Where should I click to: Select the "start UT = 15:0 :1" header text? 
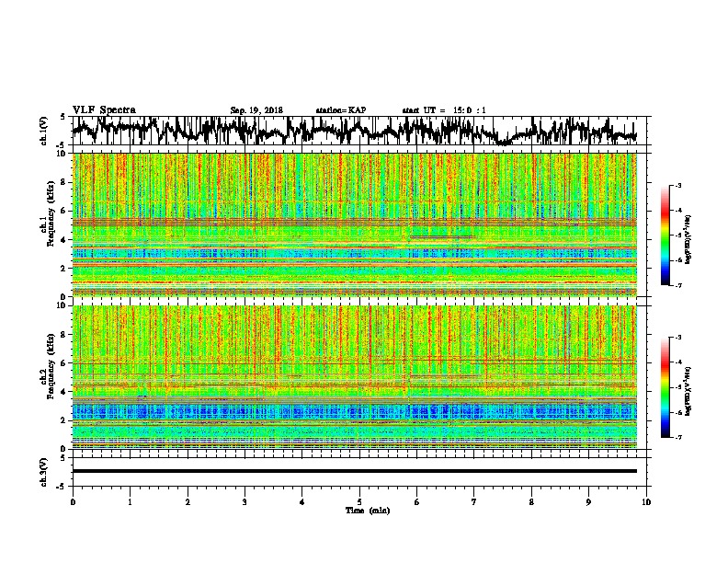(x=444, y=110)
